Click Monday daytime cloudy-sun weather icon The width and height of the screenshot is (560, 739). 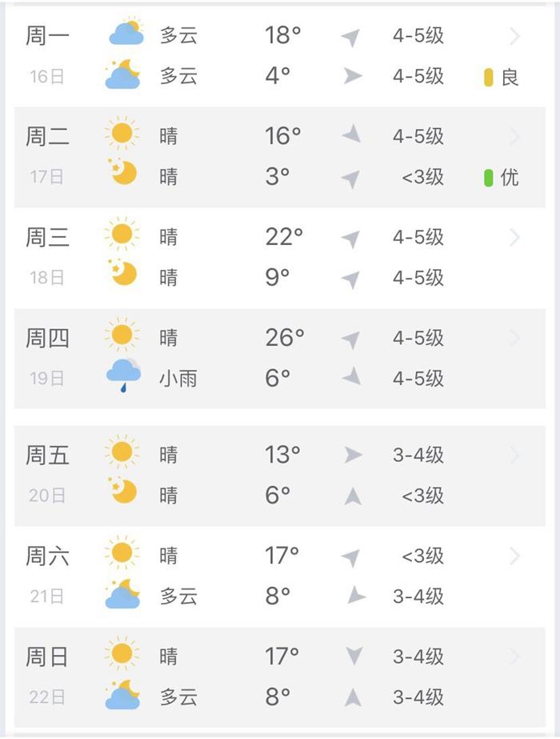126,33
